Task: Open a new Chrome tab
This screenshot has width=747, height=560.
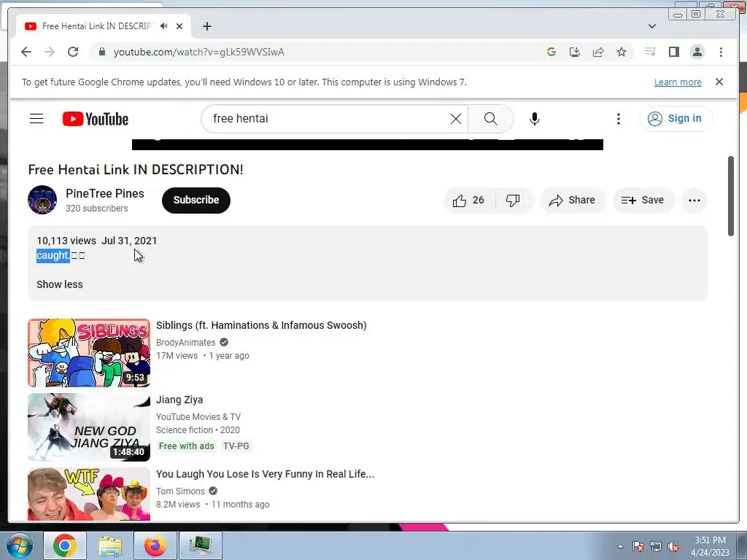Action: (206, 26)
